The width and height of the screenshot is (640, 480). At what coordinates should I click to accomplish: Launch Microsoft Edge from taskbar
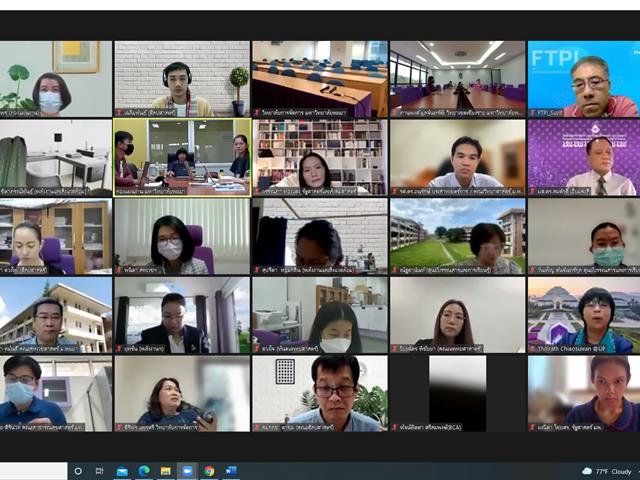click(x=143, y=471)
